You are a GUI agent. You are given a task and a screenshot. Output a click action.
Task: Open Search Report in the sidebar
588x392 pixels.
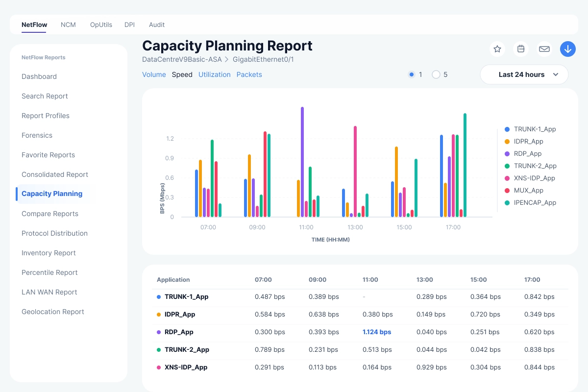click(45, 96)
